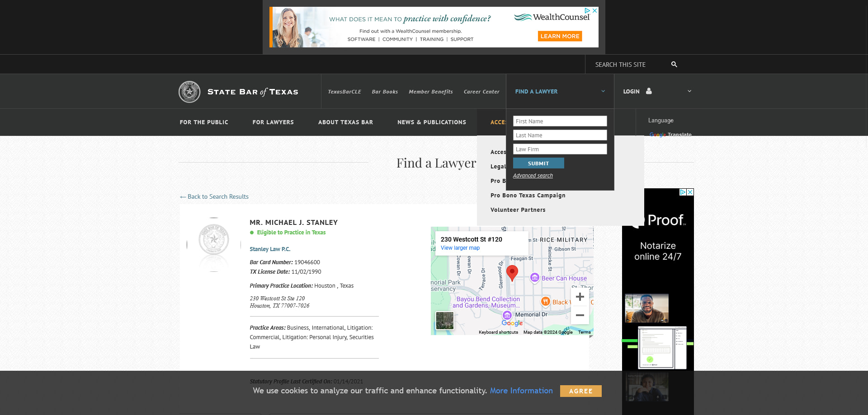Screen dimensions: 868x415
Task: Open the Stanley Law P.C. firm link
Action: click(270, 249)
